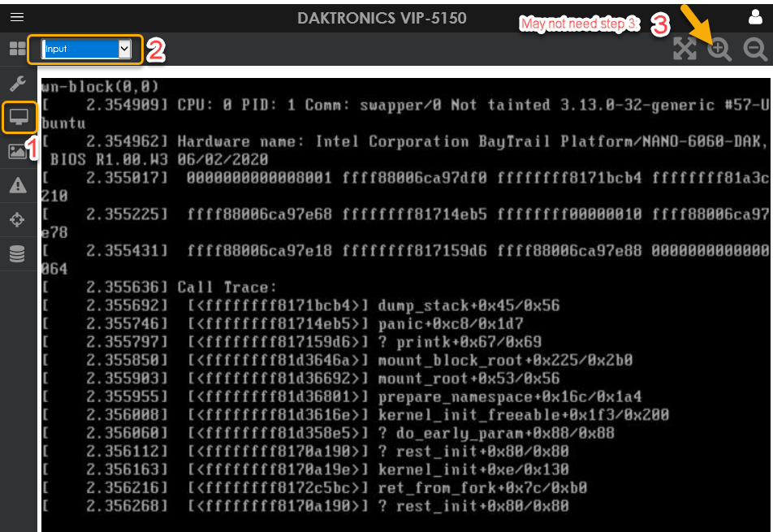The image size is (773, 532).
Task: Toggle the monitor view highlighted as step 1
Action: (x=17, y=117)
